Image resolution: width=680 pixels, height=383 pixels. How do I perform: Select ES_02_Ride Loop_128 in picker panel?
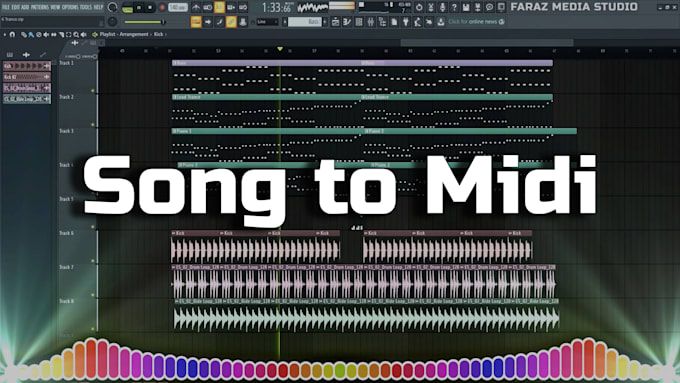click(27, 99)
